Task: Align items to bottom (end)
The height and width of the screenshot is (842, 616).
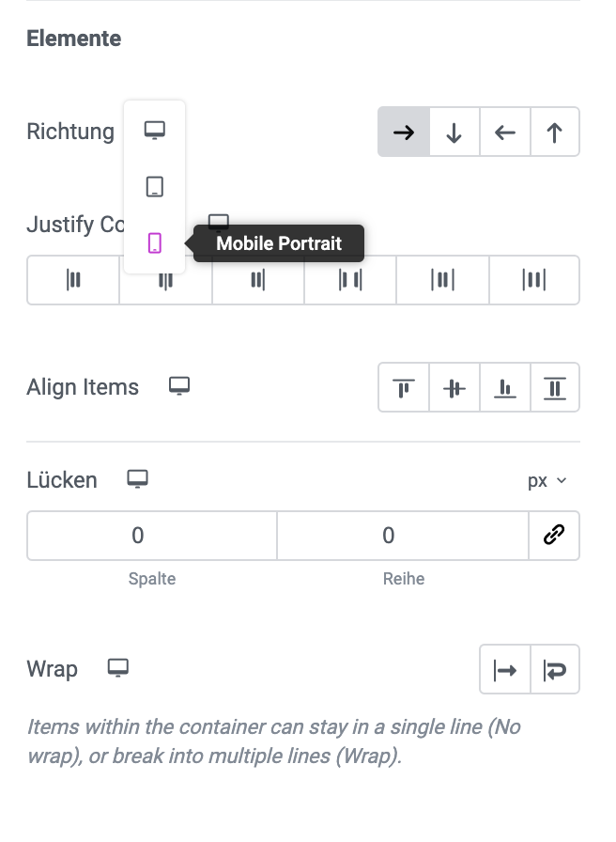Action: [505, 388]
